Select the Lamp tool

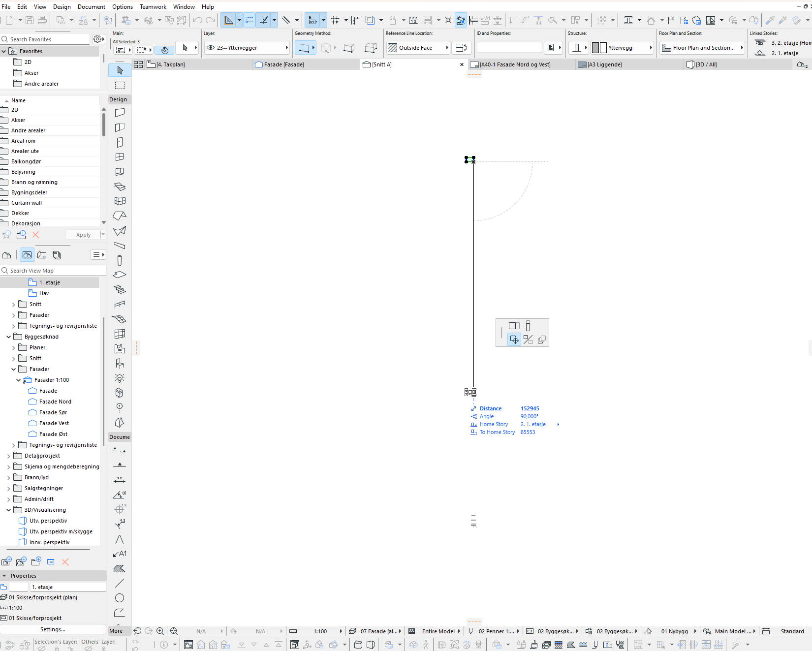point(120,378)
